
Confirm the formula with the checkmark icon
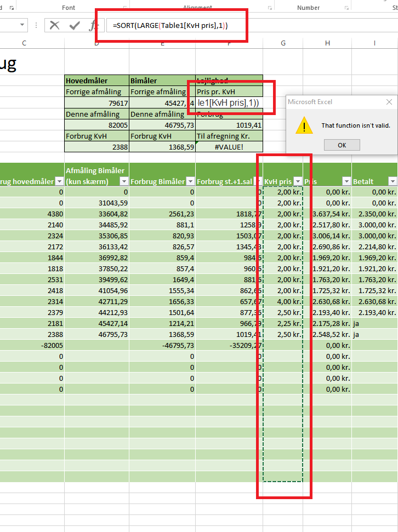point(74,25)
